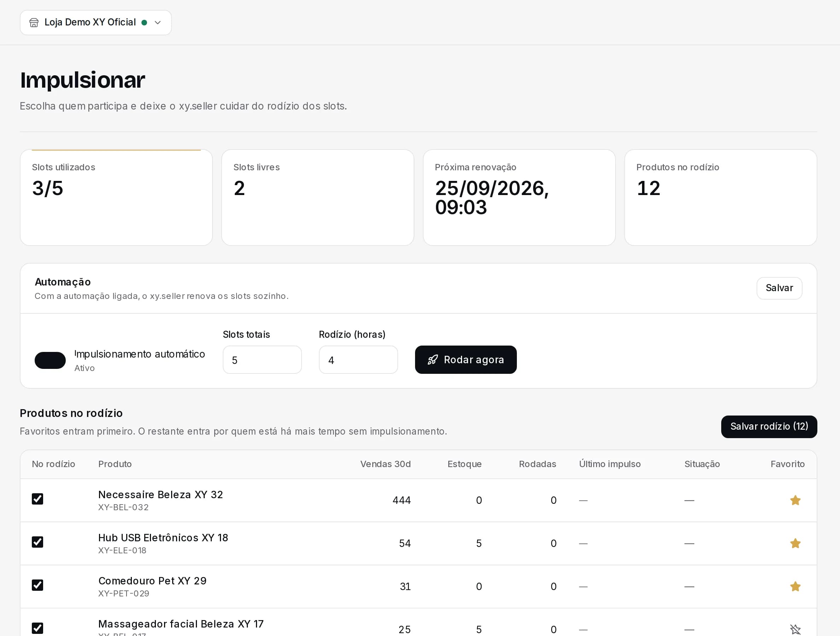Click the Estoque column header
The image size is (840, 636).
pyautogui.click(x=464, y=464)
